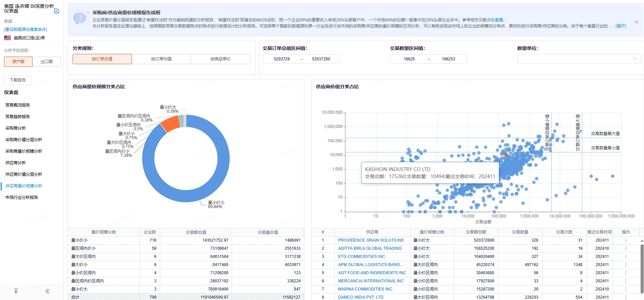Edit quantity minimum value 16625
Screen dimensions: 644x300
409,59
